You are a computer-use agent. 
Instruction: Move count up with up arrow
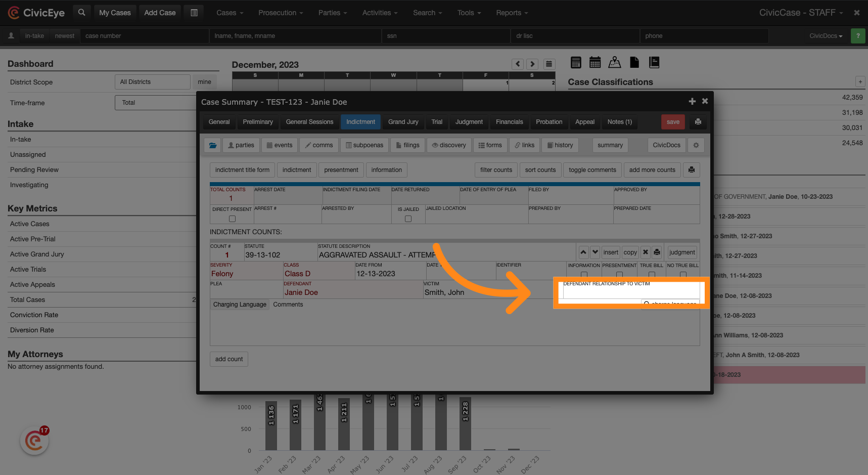pos(583,252)
